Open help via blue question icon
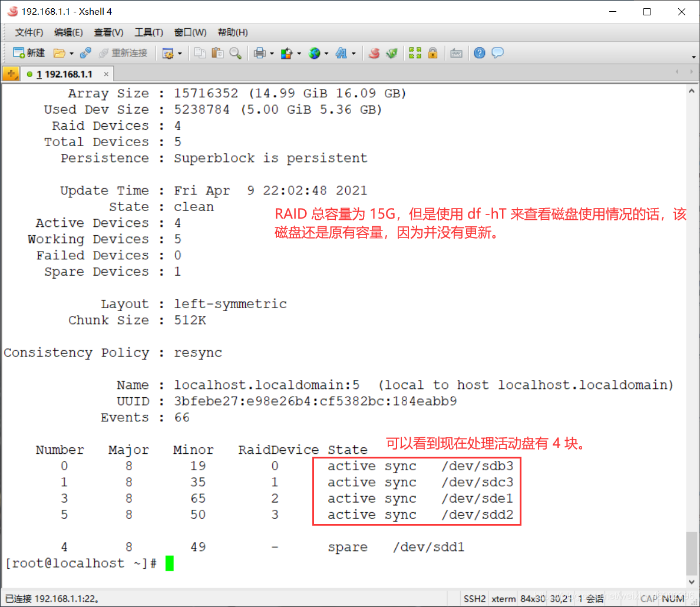This screenshot has height=607, width=700. 480,53
